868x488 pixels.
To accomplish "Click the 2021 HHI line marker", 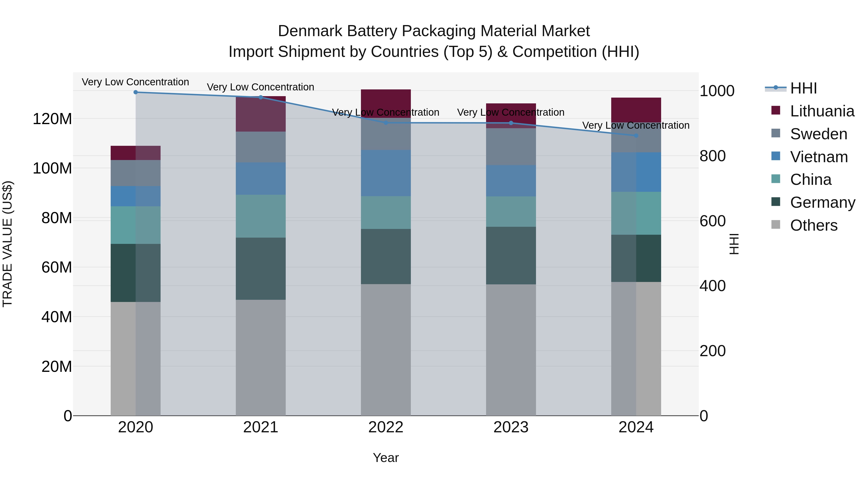I will click(x=260, y=97).
